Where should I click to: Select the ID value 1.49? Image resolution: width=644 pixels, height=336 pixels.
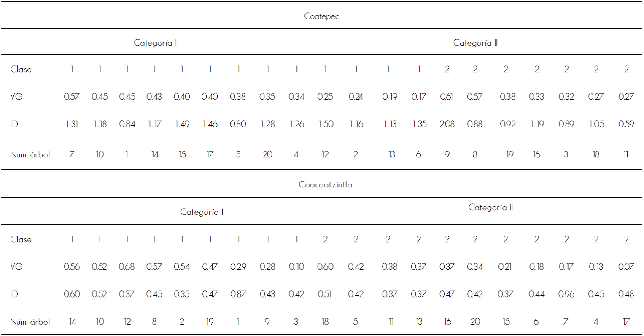click(x=182, y=124)
